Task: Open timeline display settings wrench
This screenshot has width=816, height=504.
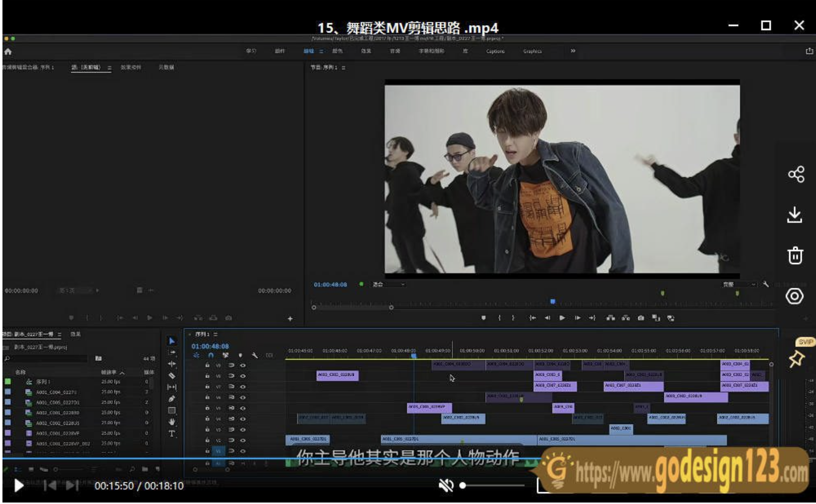Action: pos(255,355)
